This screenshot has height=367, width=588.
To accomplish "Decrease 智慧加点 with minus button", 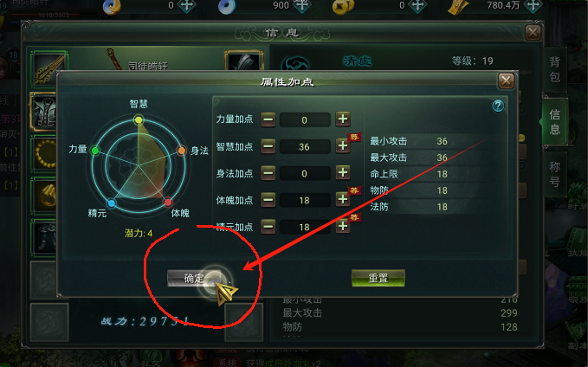I will (x=268, y=146).
